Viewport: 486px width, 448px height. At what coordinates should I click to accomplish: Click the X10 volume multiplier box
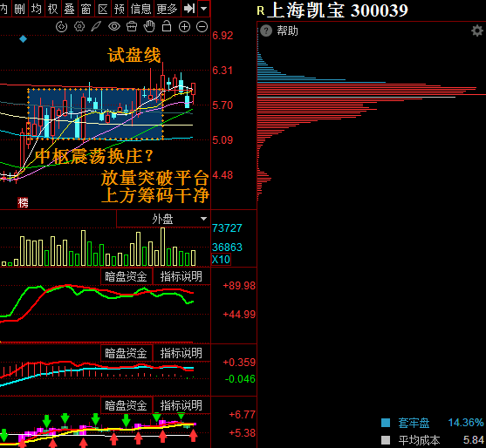click(221, 259)
